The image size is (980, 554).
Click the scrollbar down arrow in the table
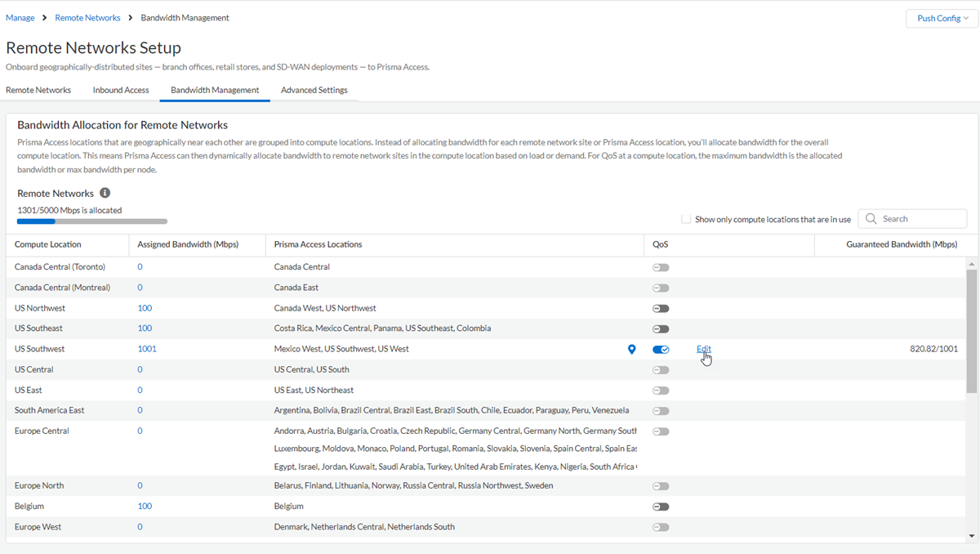[971, 536]
